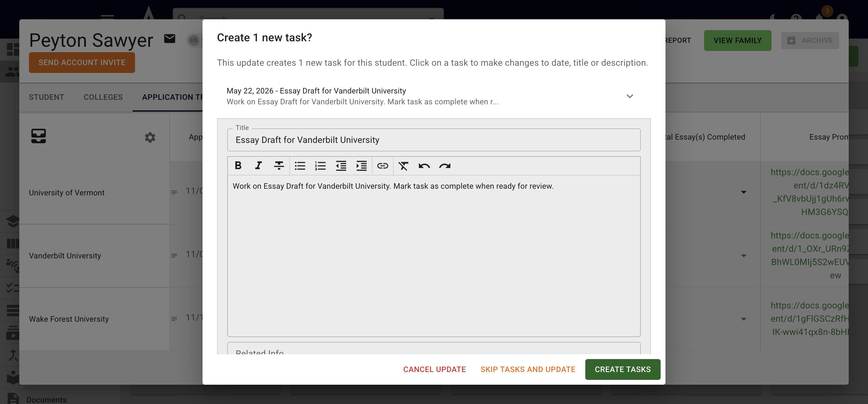
Task: Insert a hyperlink in description
Action: point(382,166)
